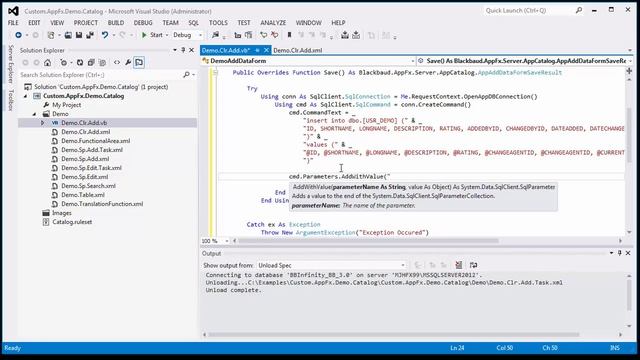640x360 pixels.
Task: Clear all text in the Output window
Action: pos(459,265)
